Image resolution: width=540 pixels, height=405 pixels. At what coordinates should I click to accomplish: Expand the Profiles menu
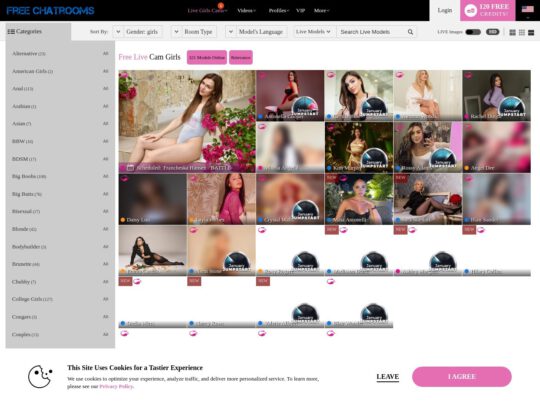click(279, 11)
